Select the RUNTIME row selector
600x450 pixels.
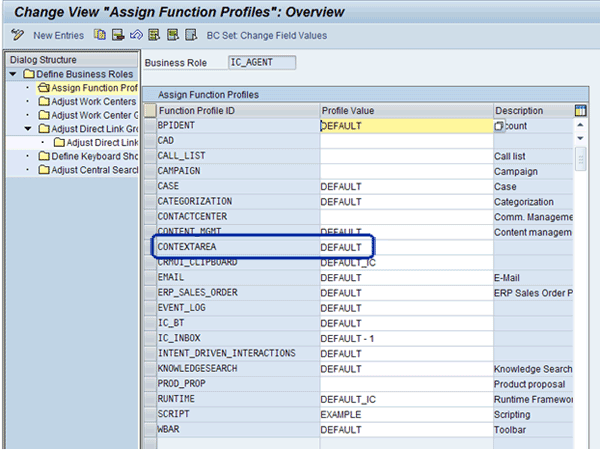tap(150, 399)
